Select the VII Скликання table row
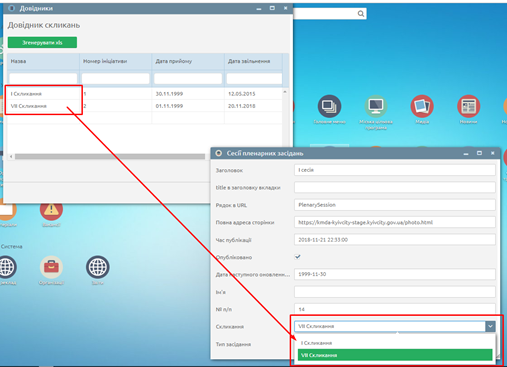 point(145,106)
